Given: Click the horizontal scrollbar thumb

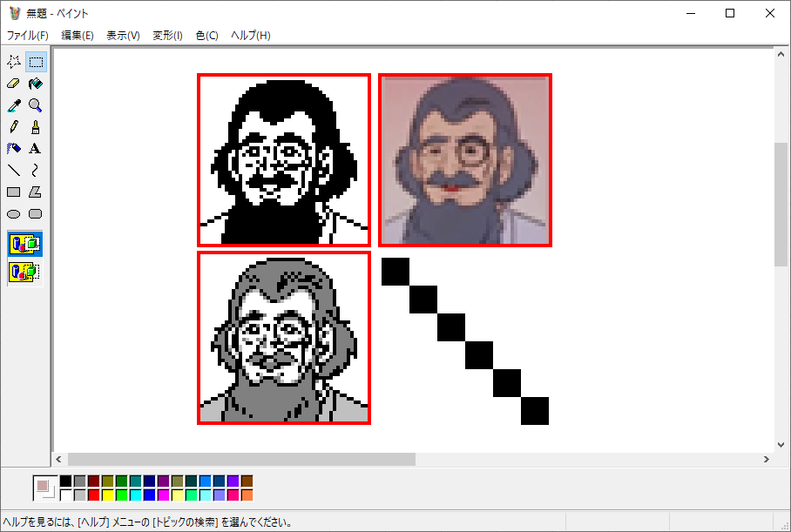Looking at the screenshot, I should point(241,460).
